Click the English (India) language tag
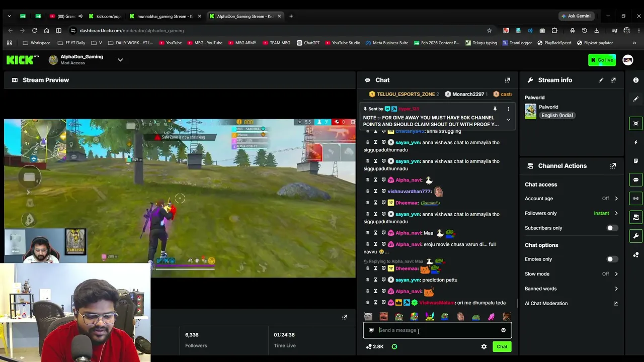 (557, 115)
